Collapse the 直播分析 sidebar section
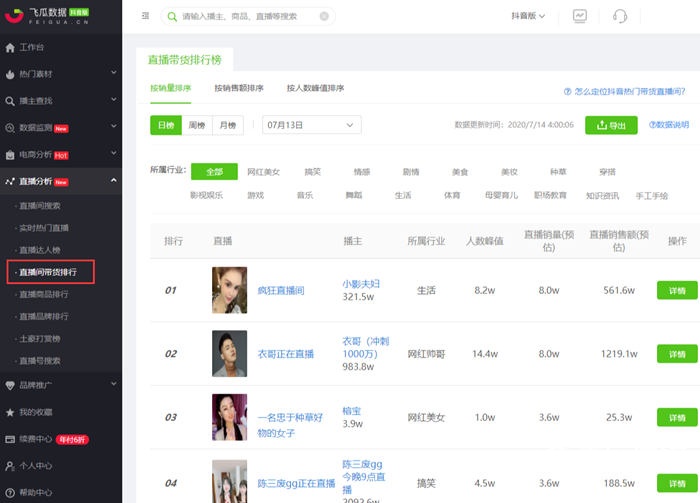This screenshot has width=700, height=503. pyautogui.click(x=113, y=181)
